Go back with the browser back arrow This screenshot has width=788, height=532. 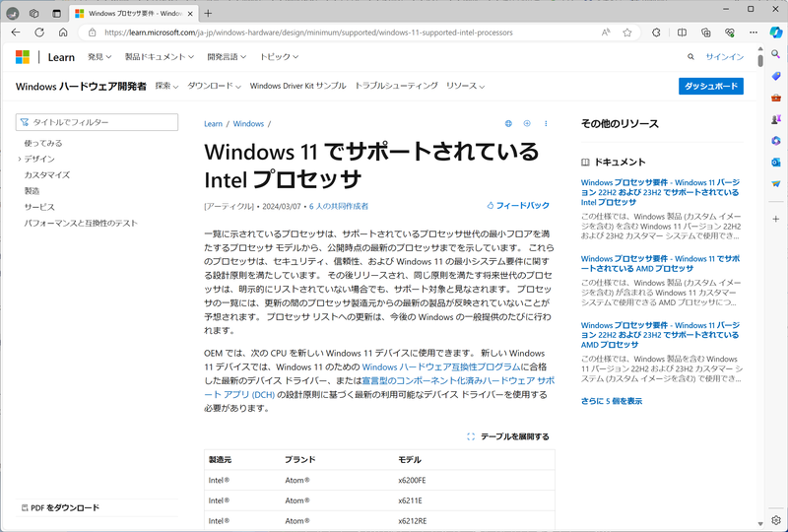pyautogui.click(x=16, y=33)
